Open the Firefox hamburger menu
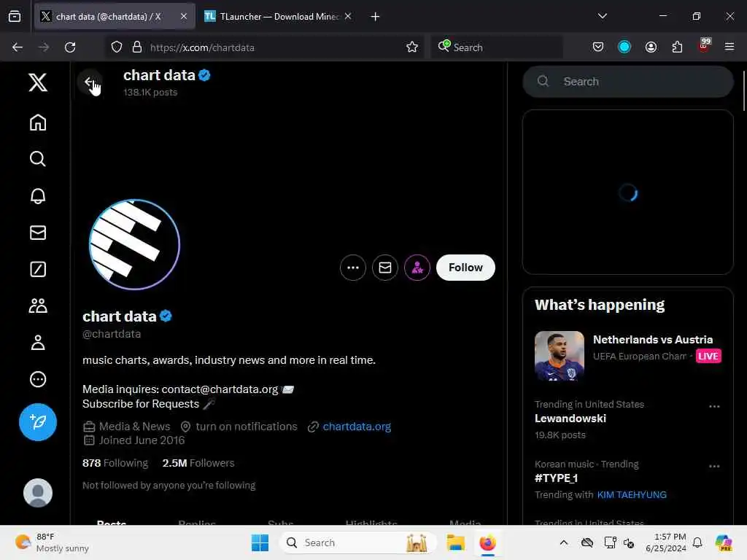This screenshot has width=747, height=560. (729, 47)
